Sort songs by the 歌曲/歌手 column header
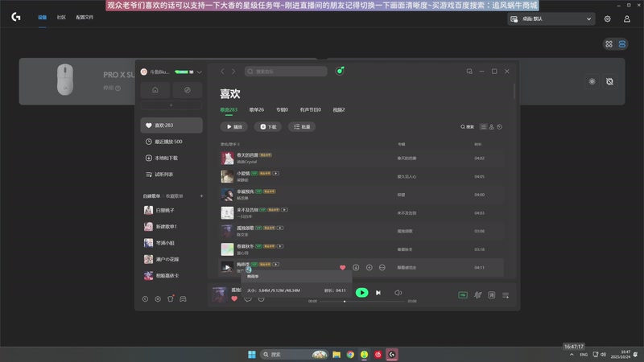The image size is (644, 362). tap(230, 144)
